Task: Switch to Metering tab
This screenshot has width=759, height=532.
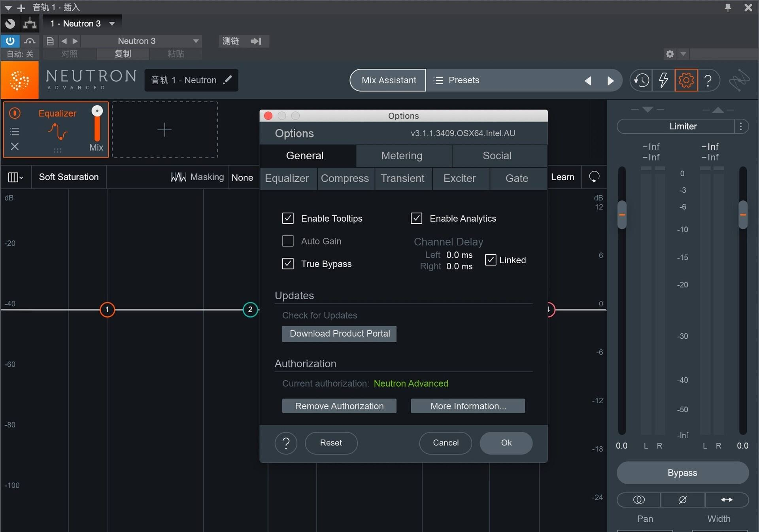Action: [x=402, y=156]
